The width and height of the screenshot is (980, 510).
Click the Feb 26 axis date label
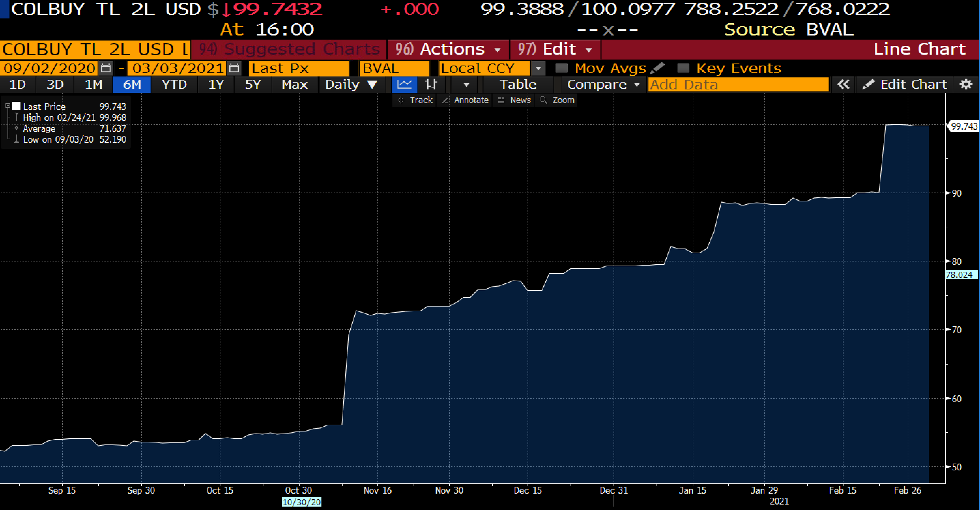(907, 490)
